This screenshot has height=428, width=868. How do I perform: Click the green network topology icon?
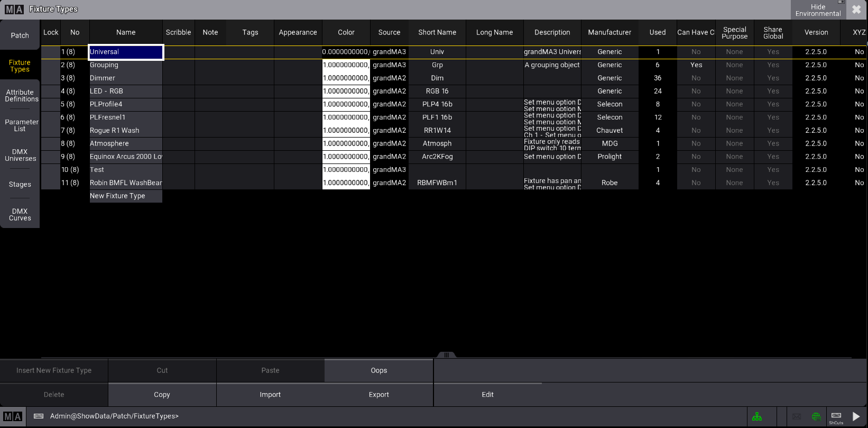(757, 417)
